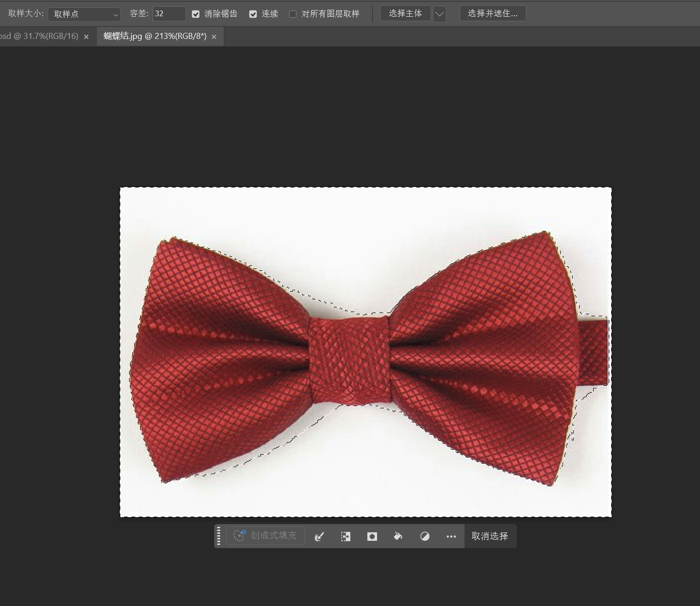Uncheck the 连续 contiguous checkbox

pyautogui.click(x=253, y=14)
